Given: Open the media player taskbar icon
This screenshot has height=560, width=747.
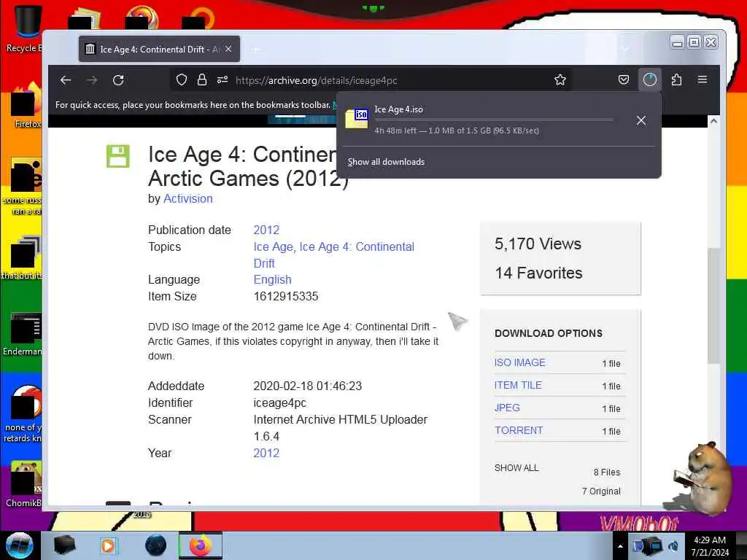Looking at the screenshot, I should click(108, 545).
